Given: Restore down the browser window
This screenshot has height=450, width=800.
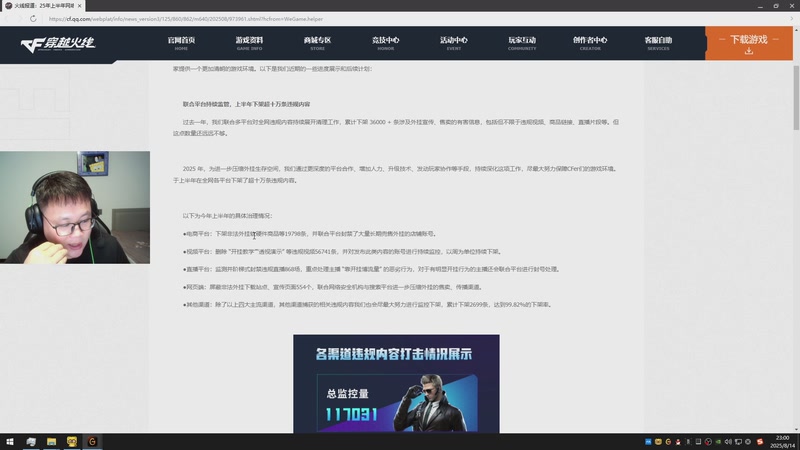Looking at the screenshot, I should [x=776, y=6].
